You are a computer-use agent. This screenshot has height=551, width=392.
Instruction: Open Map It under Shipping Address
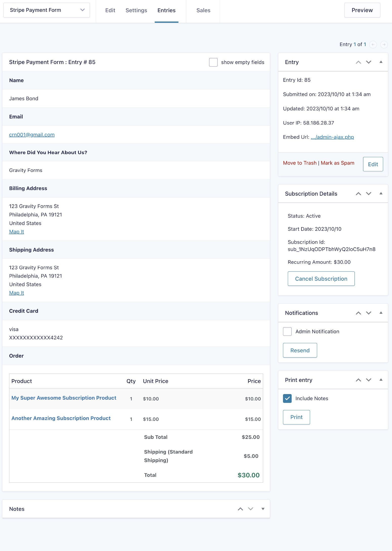[x=16, y=293]
